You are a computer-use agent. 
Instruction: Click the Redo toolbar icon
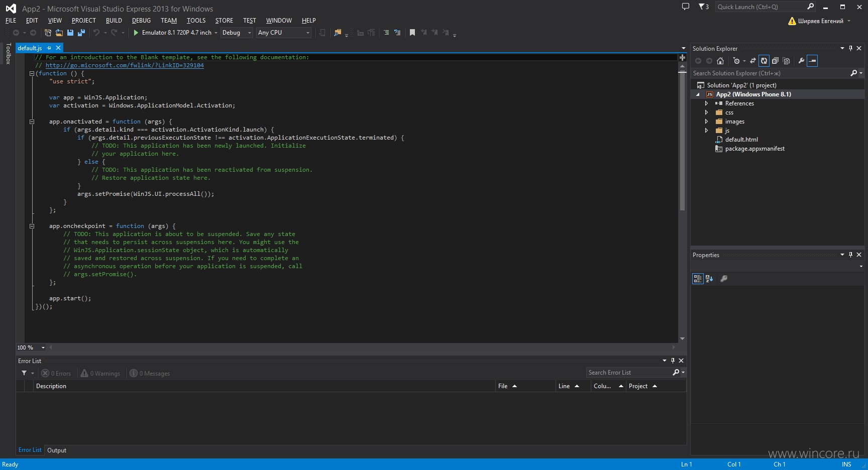[x=115, y=33]
